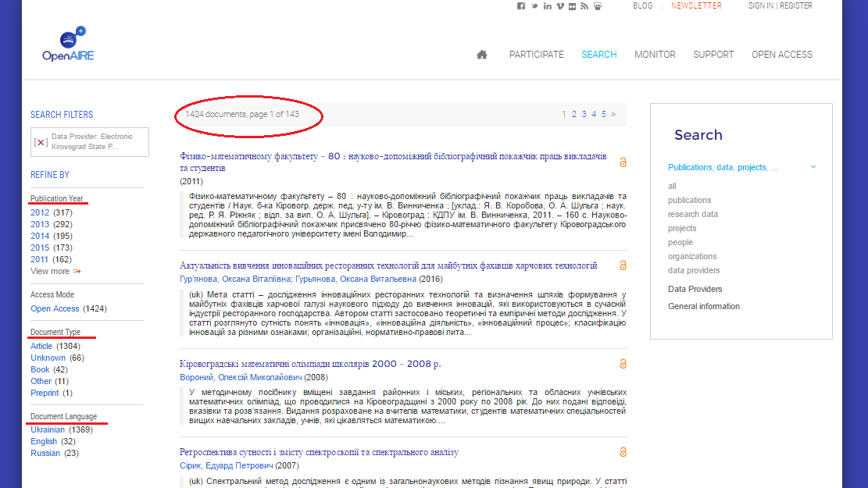Click the Vimeo icon
Viewport: 868px width, 488px height.
click(x=559, y=5)
